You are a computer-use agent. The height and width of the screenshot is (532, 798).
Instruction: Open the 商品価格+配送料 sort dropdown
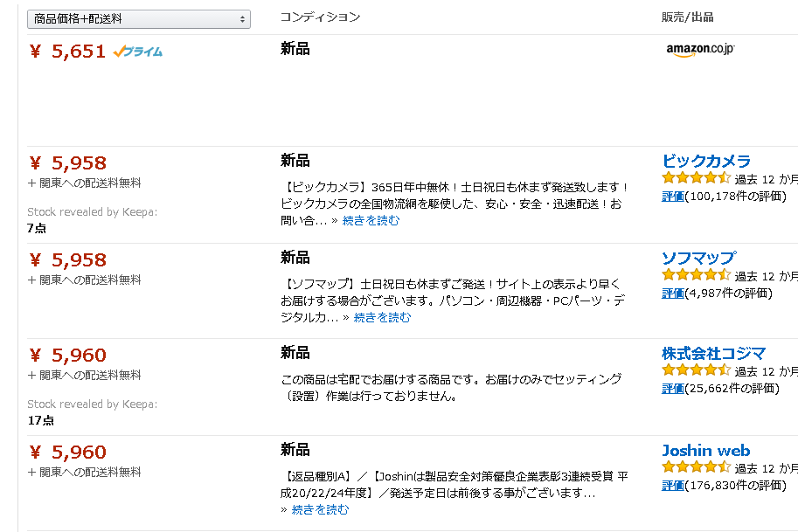(138, 19)
